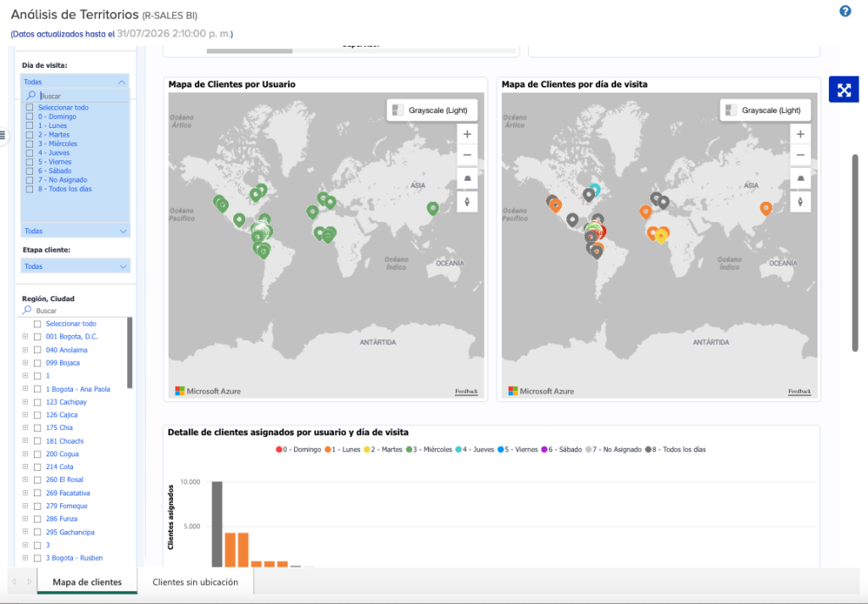868x604 pixels.
Task: Click the search magnifier in Día de visita filter
Action: click(31, 96)
